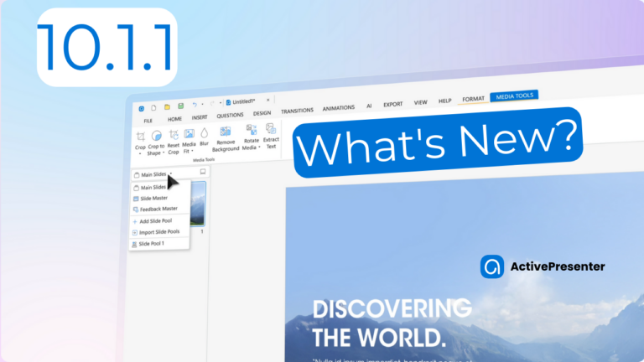Click the Crop to Shape tool
Screen dimensions: 644x362
(x=156, y=142)
